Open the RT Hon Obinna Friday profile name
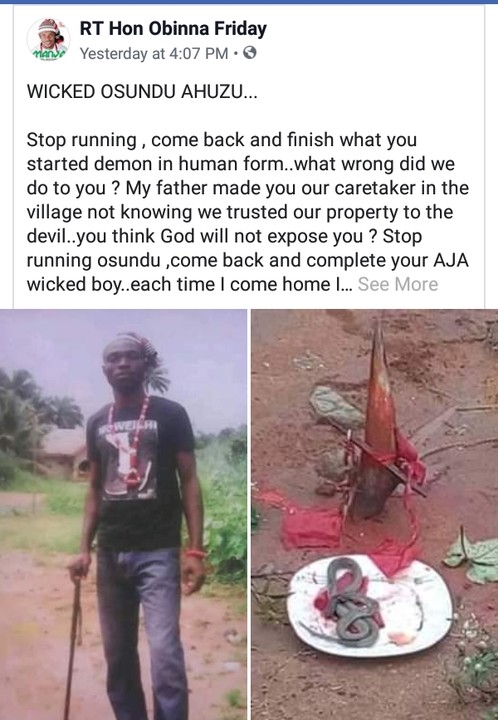This screenshot has width=498, height=720. tap(173, 29)
